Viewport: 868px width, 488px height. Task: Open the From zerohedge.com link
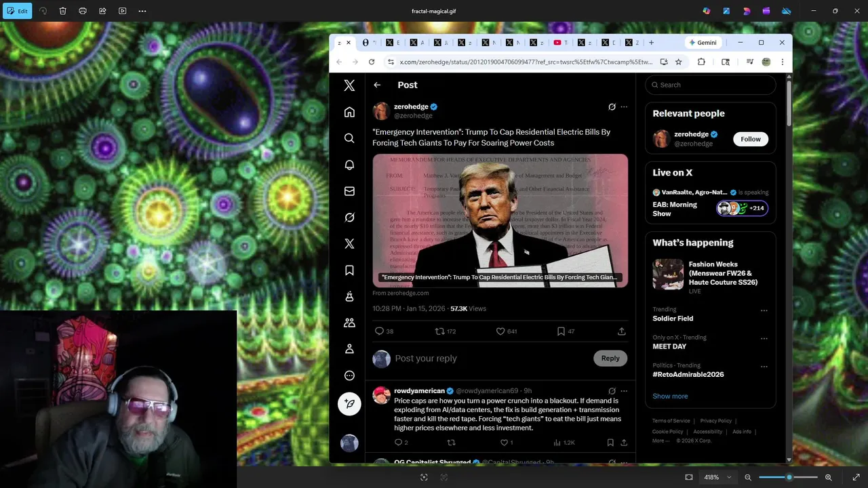(x=400, y=293)
